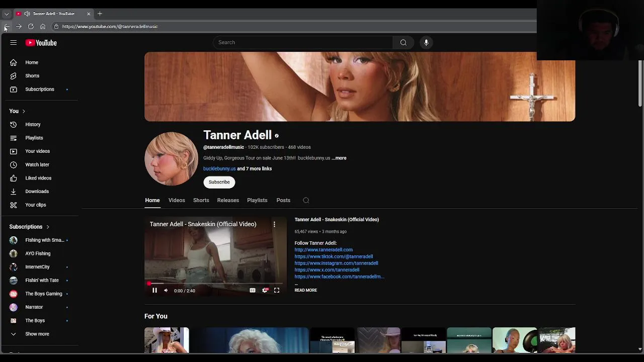Expand the You section chevron
Viewport: 644px width, 362px height.
tap(24, 111)
